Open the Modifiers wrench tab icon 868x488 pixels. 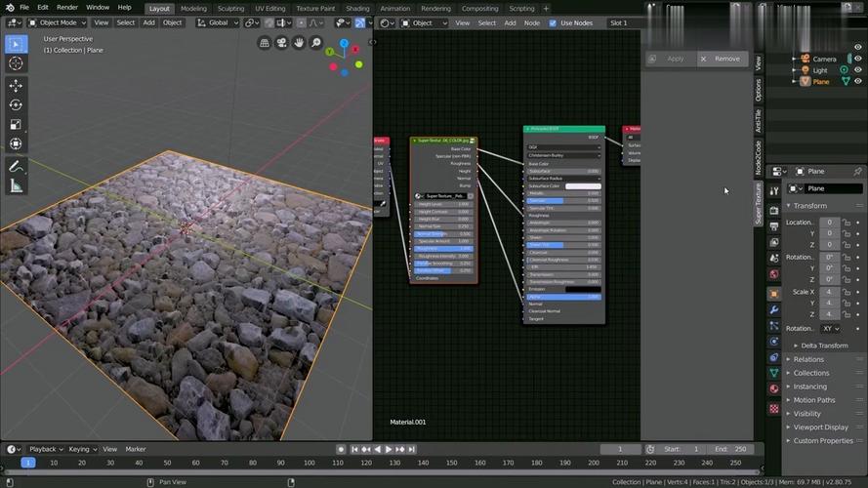774,309
